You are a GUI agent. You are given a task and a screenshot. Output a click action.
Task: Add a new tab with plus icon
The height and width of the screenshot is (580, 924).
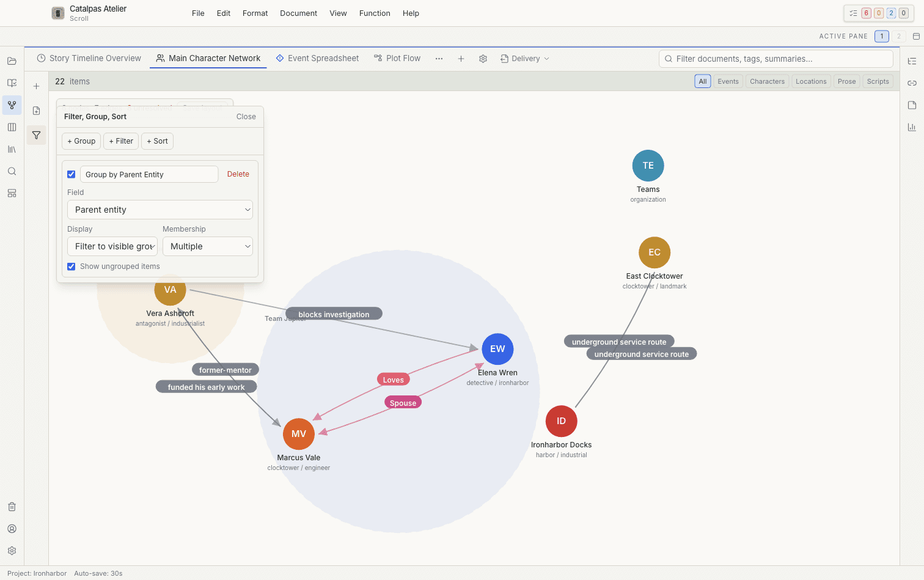click(461, 59)
